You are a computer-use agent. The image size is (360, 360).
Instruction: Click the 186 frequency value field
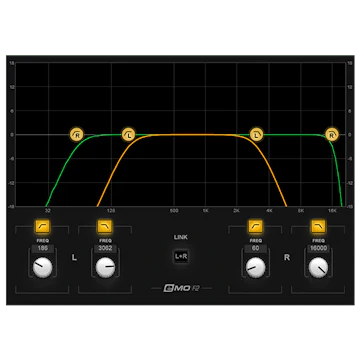point(42,248)
